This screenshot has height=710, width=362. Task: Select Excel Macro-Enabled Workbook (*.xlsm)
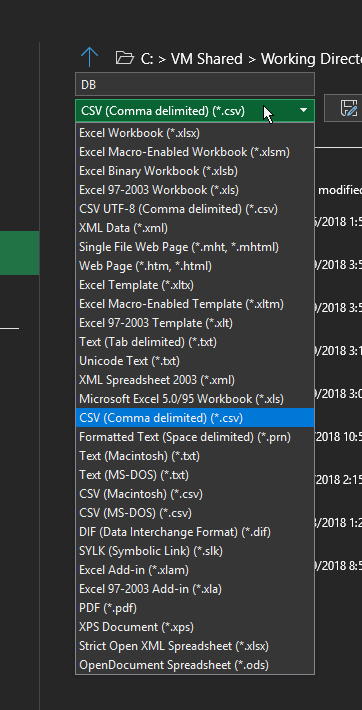point(195,152)
